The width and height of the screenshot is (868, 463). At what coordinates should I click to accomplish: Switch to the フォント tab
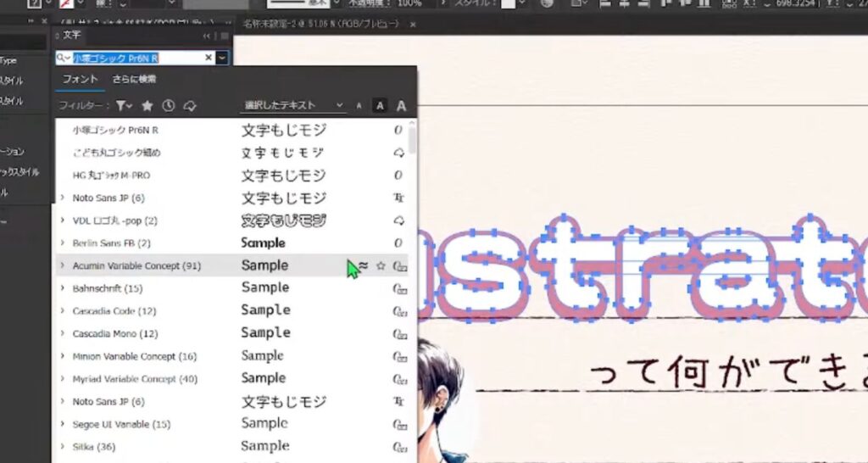[80, 79]
